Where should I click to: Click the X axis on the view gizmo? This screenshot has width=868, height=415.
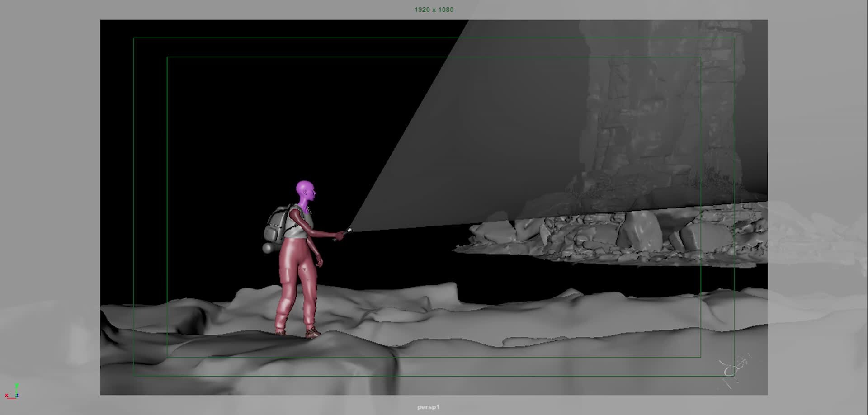pyautogui.click(x=7, y=395)
